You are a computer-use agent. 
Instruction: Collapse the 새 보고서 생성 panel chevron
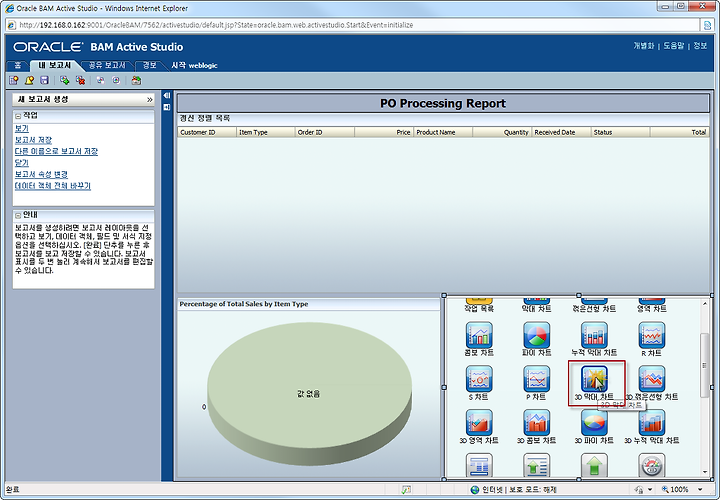pos(149,100)
